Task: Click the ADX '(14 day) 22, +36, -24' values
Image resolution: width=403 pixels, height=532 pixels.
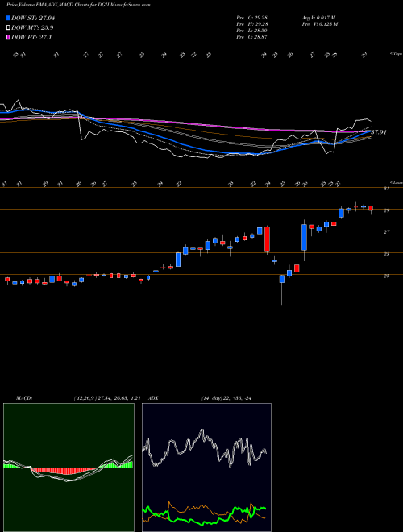Action: click(226, 398)
